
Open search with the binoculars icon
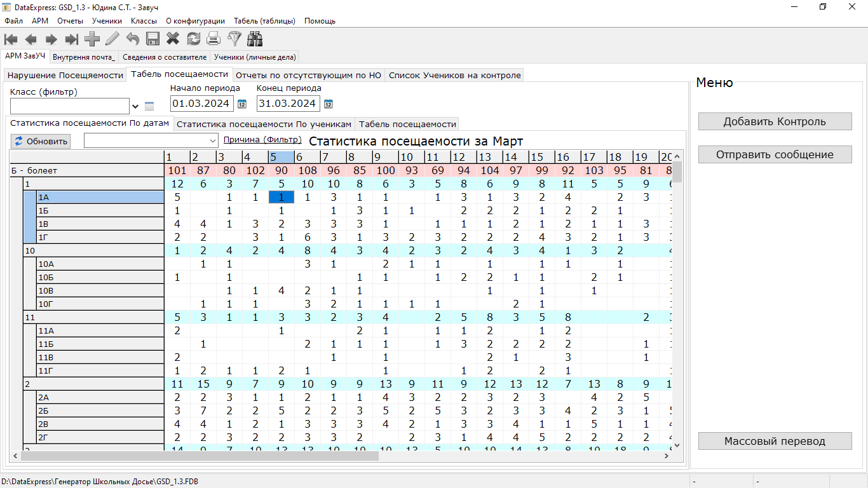[x=255, y=39]
